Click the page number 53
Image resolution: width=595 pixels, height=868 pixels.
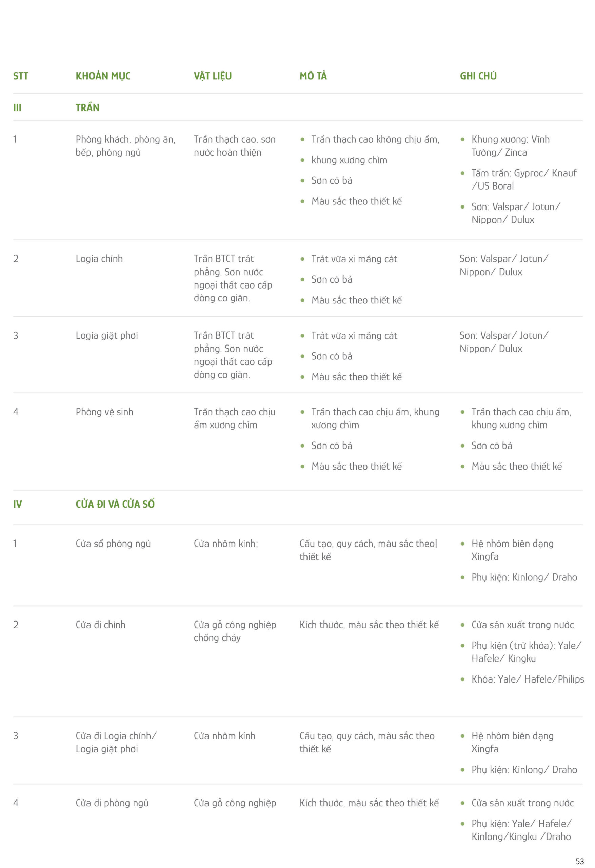pyautogui.click(x=579, y=861)
